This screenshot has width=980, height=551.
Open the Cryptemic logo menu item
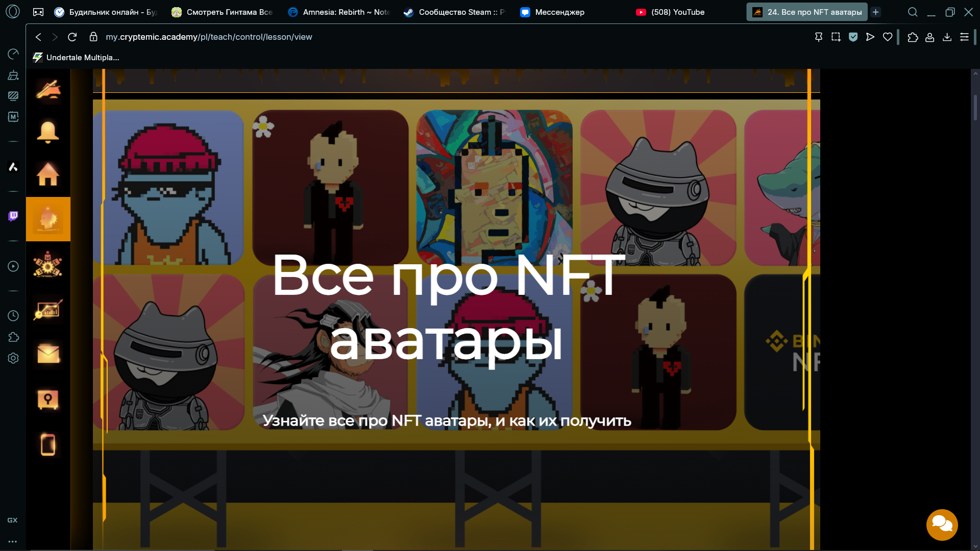[48, 90]
